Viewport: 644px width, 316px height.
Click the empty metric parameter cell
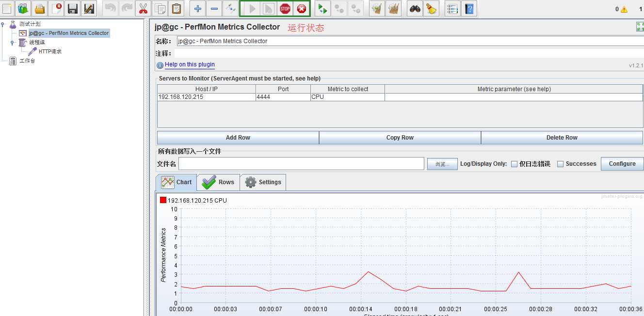[514, 97]
